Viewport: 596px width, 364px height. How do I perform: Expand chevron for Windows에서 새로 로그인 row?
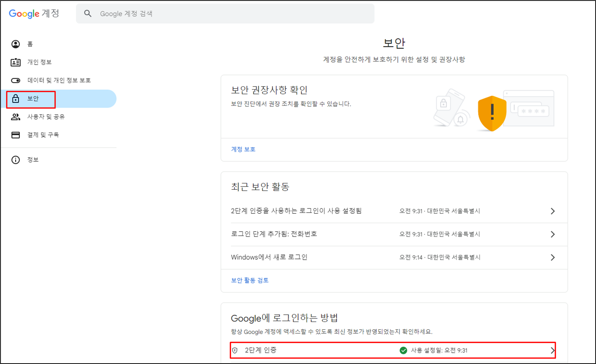(553, 257)
